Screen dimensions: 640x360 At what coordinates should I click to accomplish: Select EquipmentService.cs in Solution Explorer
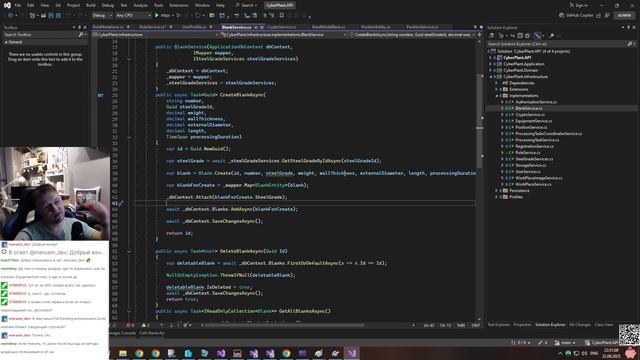pyautogui.click(x=533, y=121)
